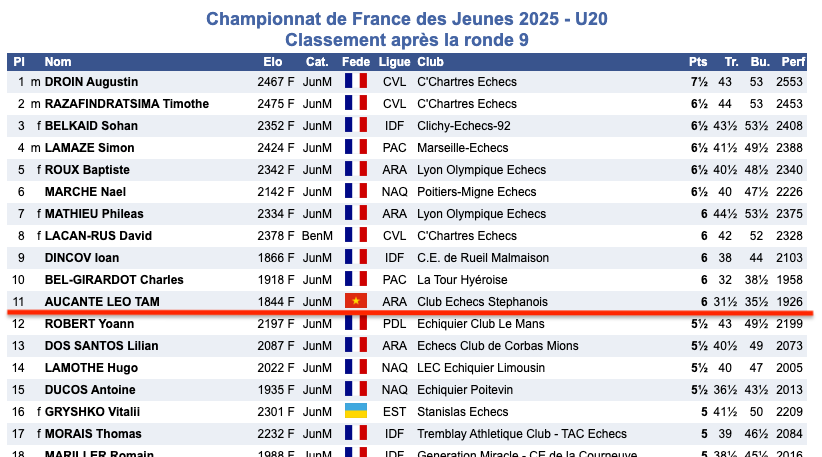The width and height of the screenshot is (822, 457).
Task: Click the Perf column header
Action: 793,62
